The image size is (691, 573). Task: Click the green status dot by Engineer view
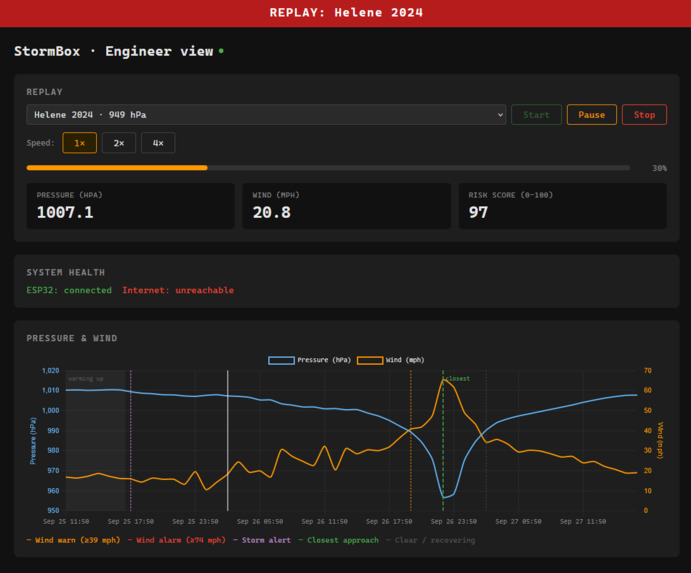[x=221, y=51]
